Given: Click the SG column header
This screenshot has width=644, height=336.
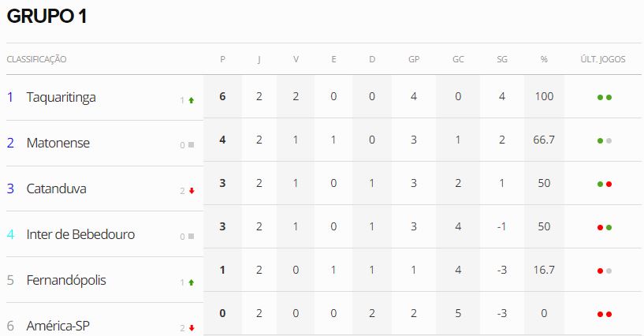Looking at the screenshot, I should pyautogui.click(x=502, y=59).
